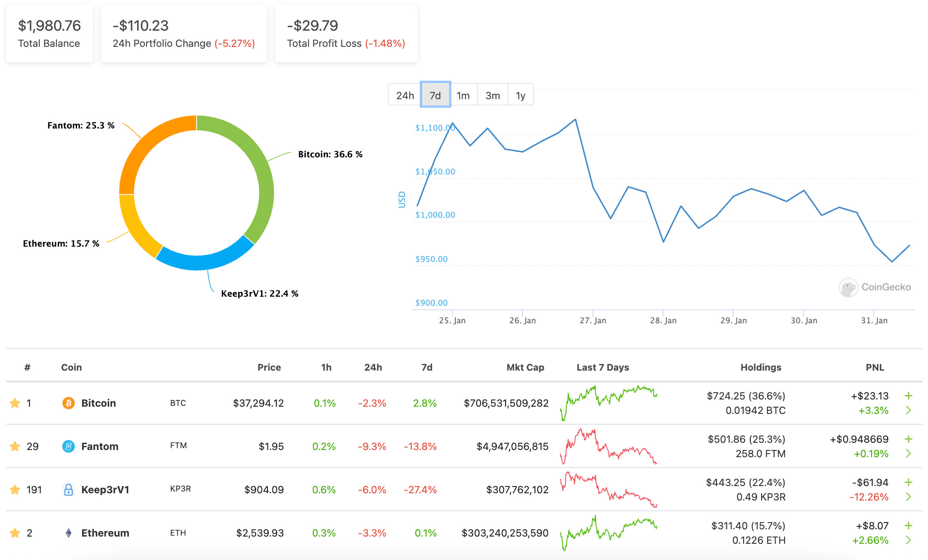
Task: Sort table by PNL column
Action: point(875,367)
